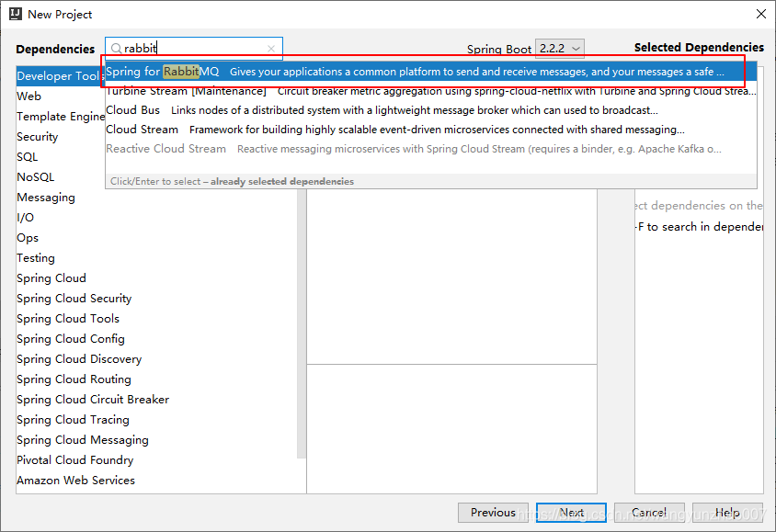Select Reactive Cloud Stream result
Screen dimensions: 776x532
click(430, 149)
